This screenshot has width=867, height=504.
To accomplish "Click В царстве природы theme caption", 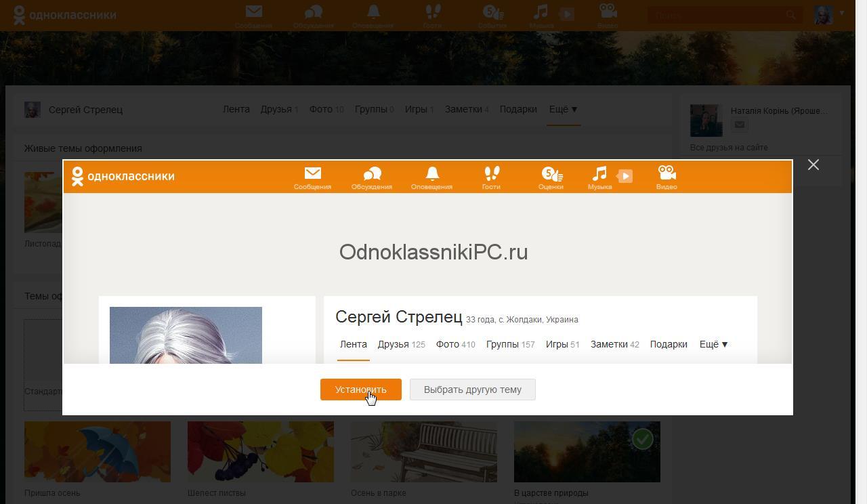I will pos(551,493).
